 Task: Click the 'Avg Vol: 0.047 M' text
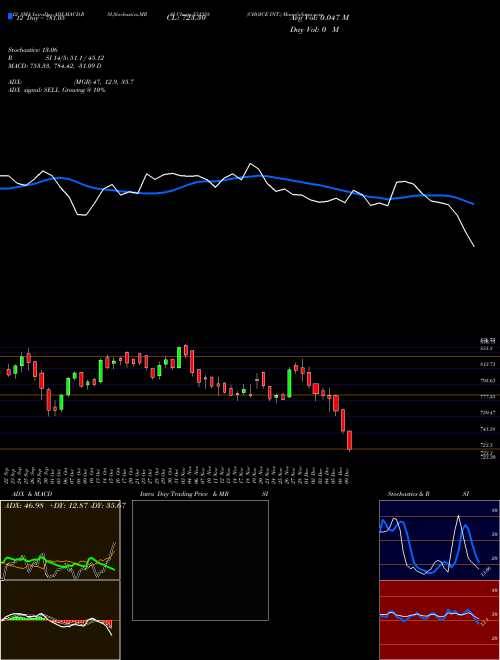click(319, 18)
